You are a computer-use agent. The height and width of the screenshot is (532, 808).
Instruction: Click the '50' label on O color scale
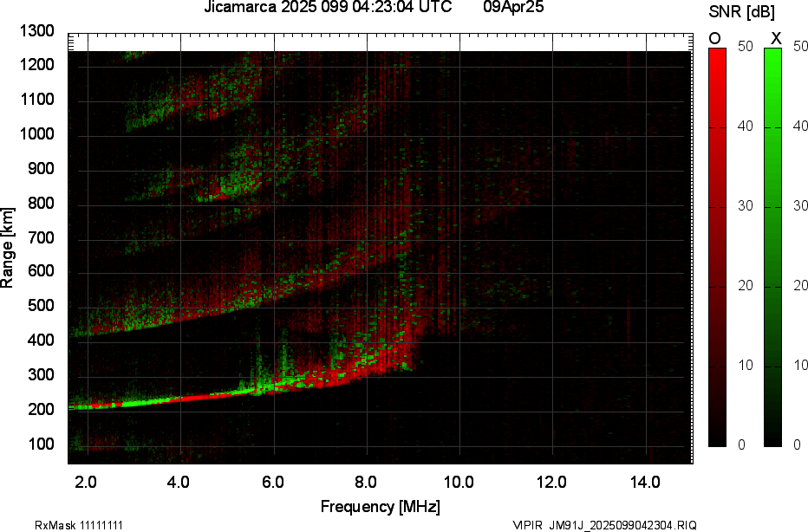click(746, 46)
